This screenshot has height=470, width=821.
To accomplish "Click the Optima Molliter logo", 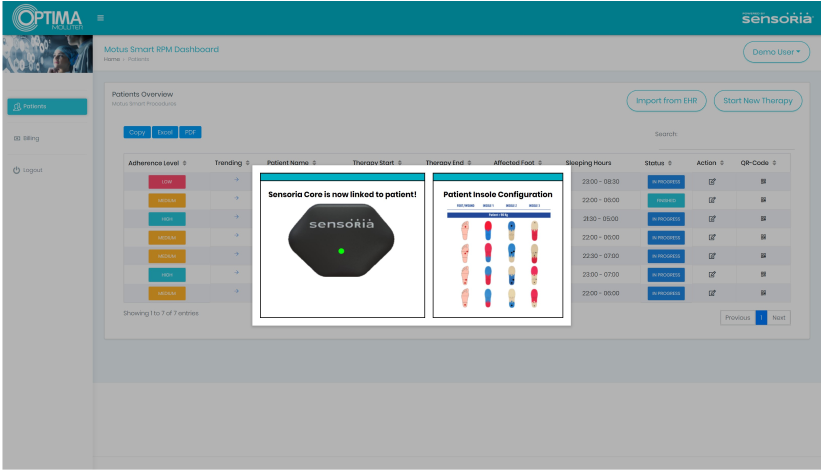I will click(46, 17).
